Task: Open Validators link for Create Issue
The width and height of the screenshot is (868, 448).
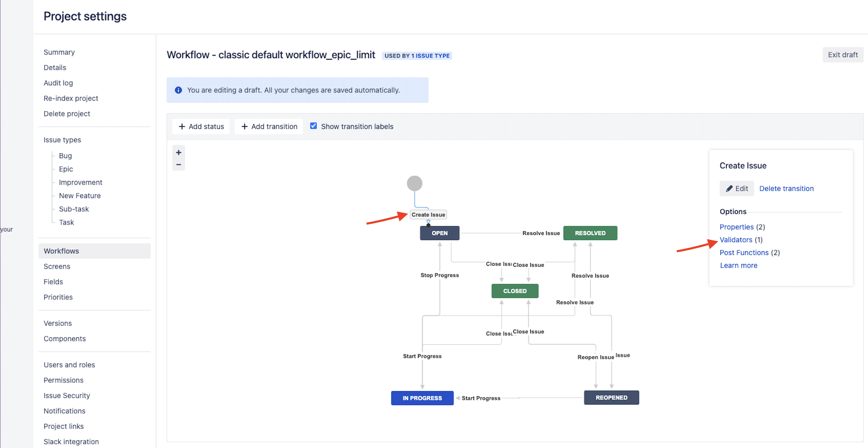Action: click(735, 240)
